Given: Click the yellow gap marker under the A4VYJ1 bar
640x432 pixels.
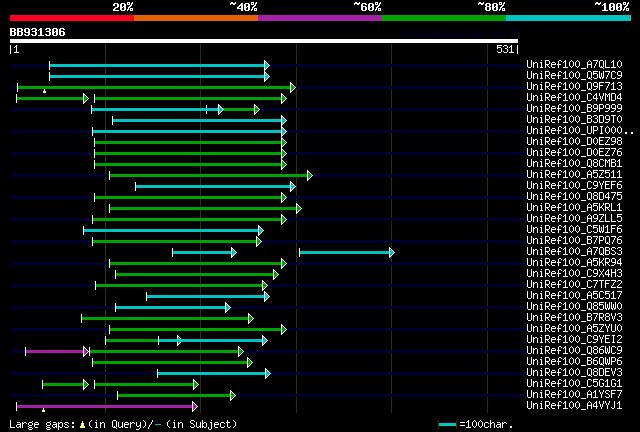Looking at the screenshot, I should coord(43,410).
